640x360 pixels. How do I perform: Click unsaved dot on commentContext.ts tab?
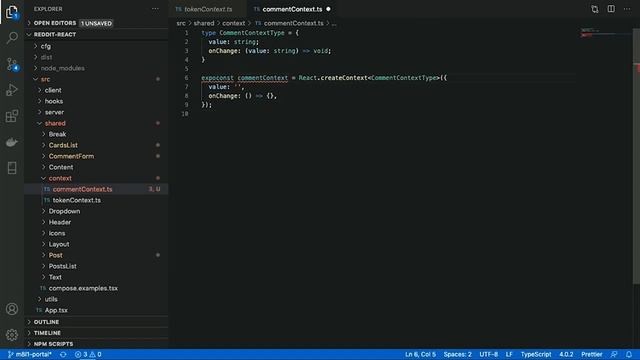point(328,9)
